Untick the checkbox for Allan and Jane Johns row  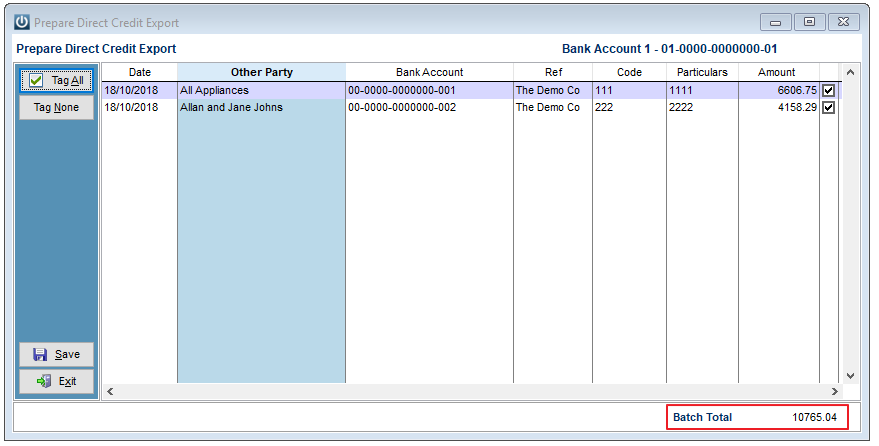[828, 107]
